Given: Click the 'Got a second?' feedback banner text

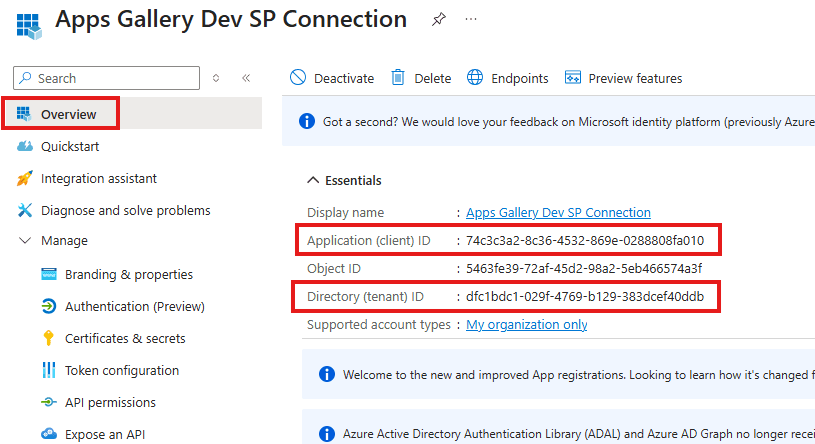Looking at the screenshot, I should 569,122.
